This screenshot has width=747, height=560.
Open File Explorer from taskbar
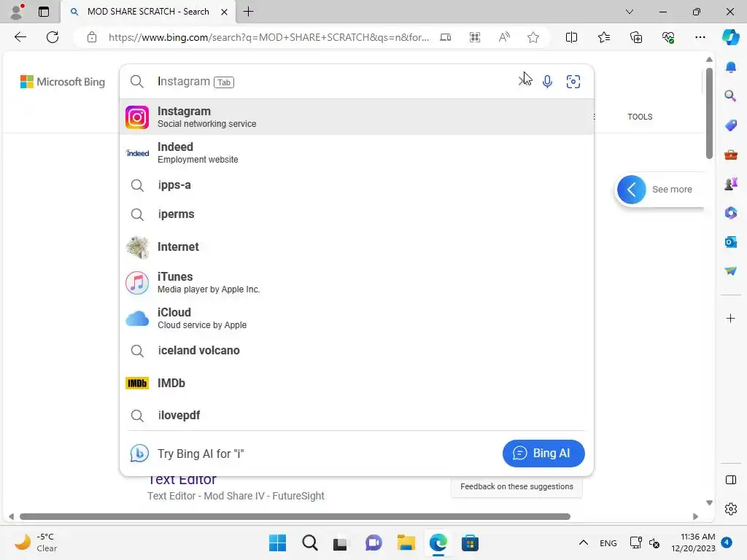406,542
